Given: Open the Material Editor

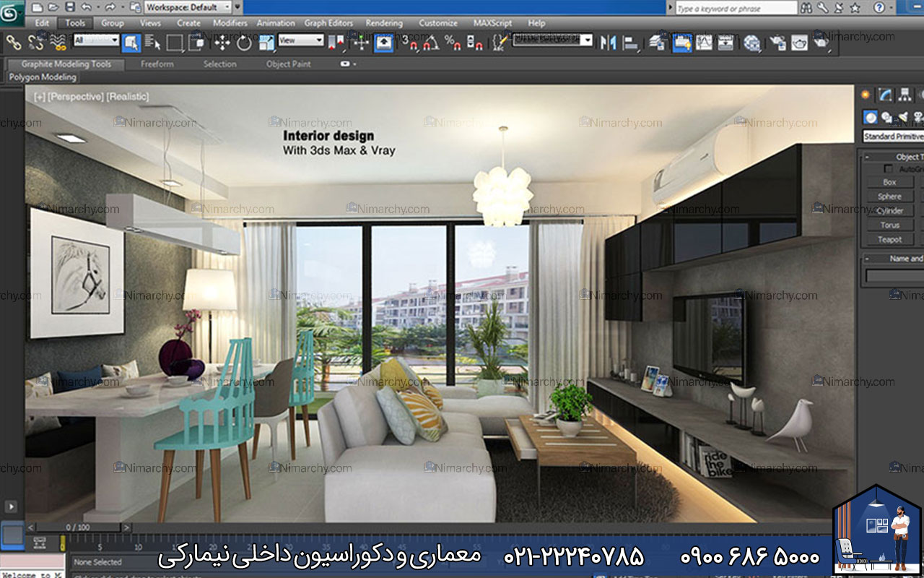Looking at the screenshot, I should pos(752,43).
